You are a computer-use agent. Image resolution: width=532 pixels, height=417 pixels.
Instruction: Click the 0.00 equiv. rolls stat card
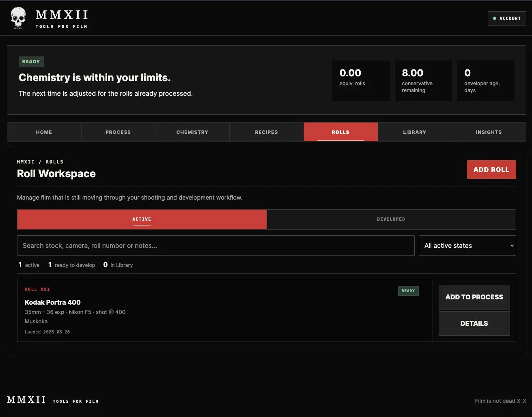point(361,80)
